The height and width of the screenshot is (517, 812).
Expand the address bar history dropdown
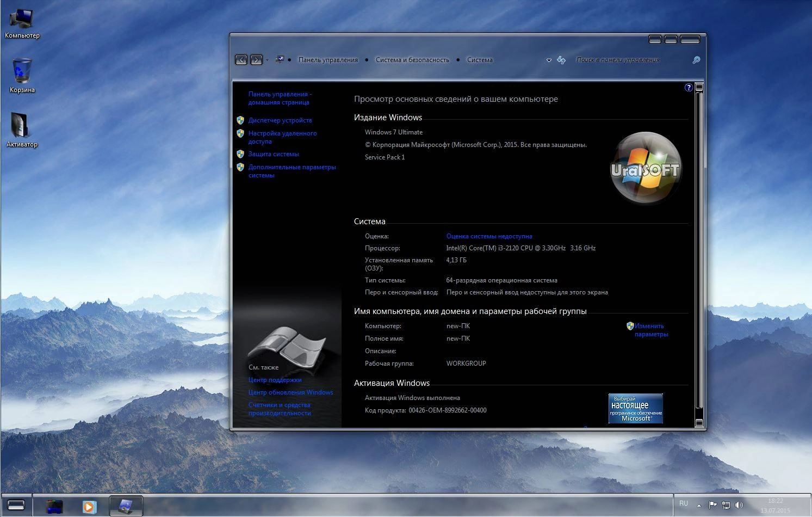[x=549, y=60]
